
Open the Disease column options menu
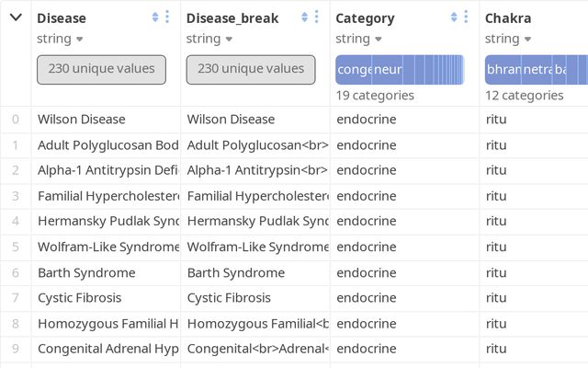tap(166, 17)
